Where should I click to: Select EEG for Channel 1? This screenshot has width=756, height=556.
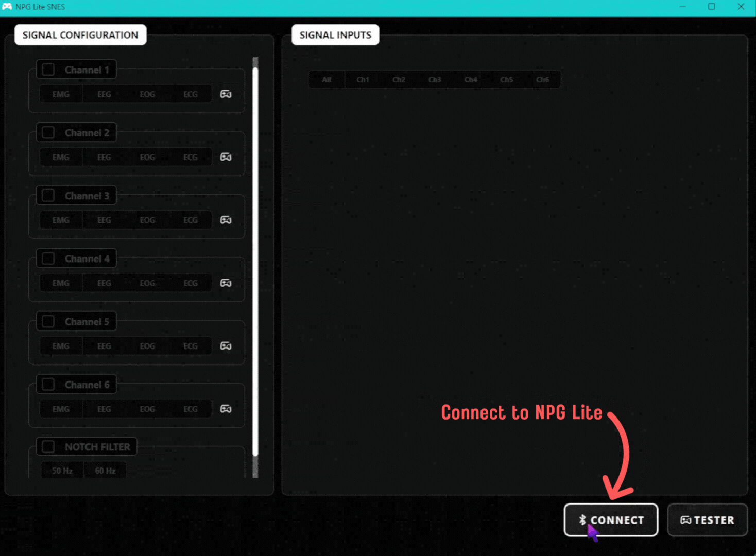coord(104,94)
